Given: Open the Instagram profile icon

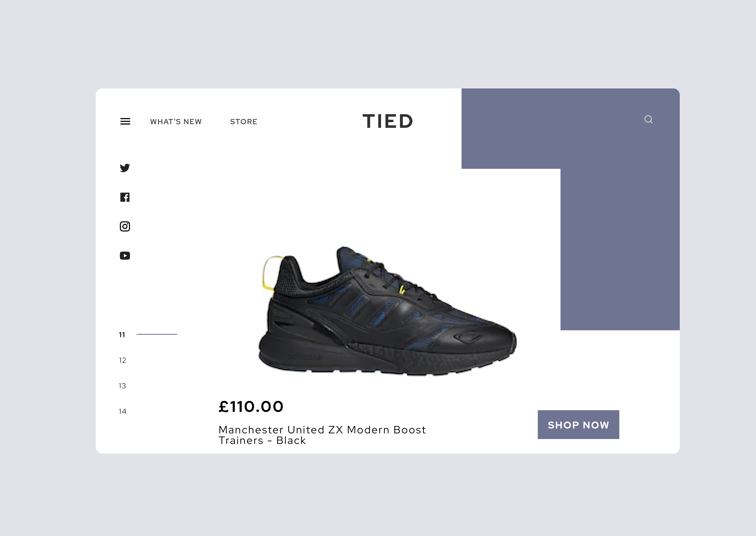Looking at the screenshot, I should point(125,226).
